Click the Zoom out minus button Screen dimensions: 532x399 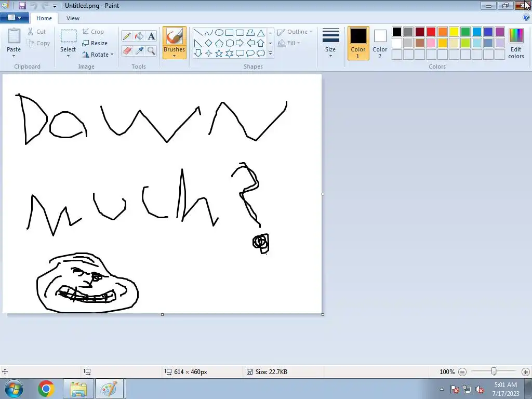pyautogui.click(x=462, y=372)
